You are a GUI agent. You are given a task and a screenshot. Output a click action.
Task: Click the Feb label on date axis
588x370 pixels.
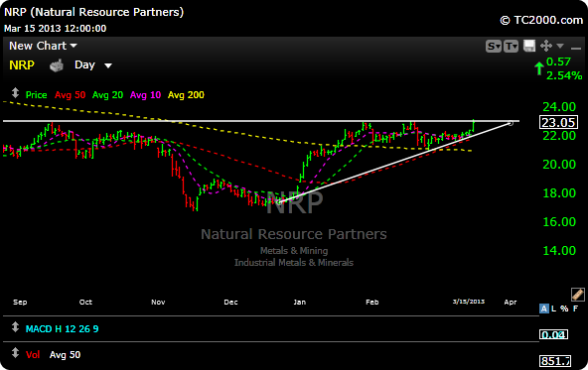[372, 302]
